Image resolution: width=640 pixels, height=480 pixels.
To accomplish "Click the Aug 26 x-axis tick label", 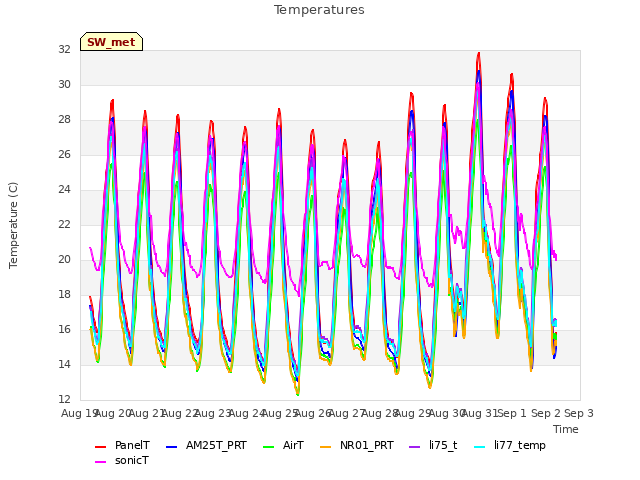I will pos(313,413).
